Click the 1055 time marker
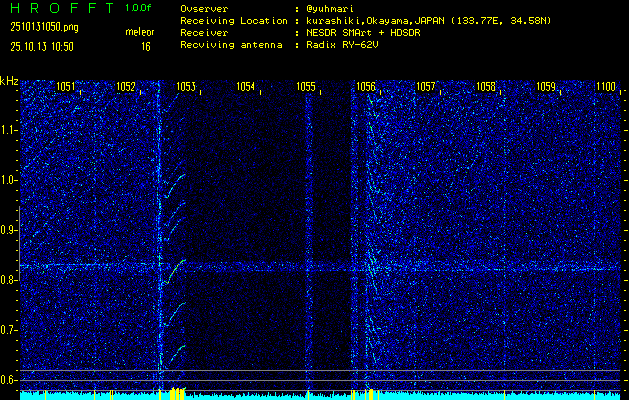Image resolution: width=629 pixels, height=400 pixels. point(306,87)
